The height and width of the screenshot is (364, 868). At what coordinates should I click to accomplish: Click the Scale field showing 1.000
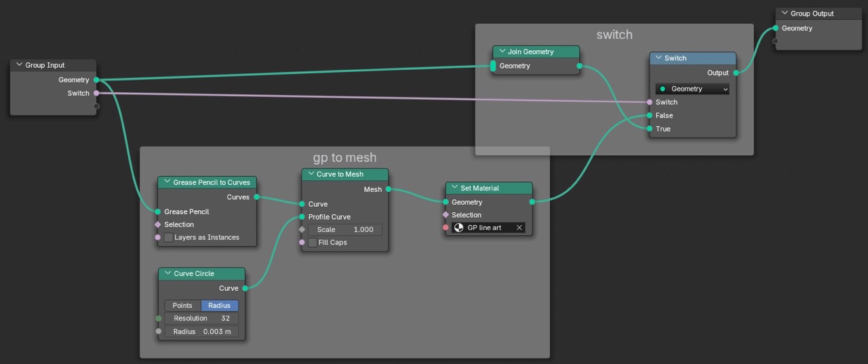(x=345, y=230)
